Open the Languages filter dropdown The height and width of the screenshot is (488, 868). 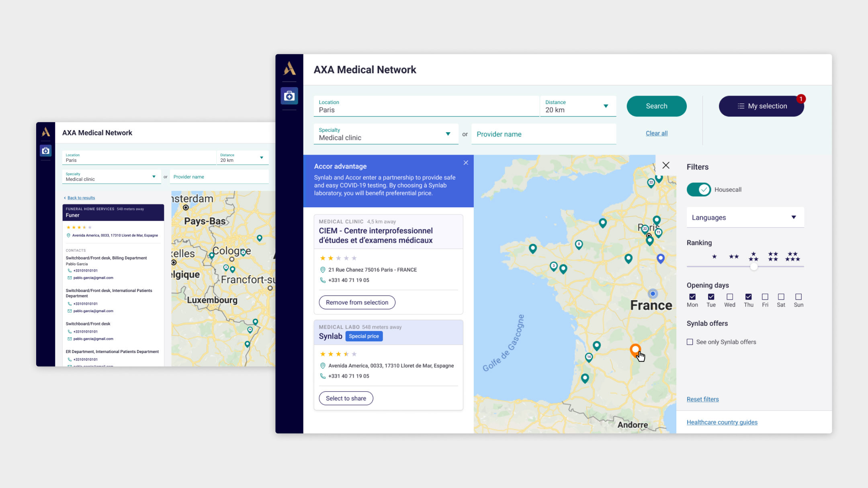745,217
